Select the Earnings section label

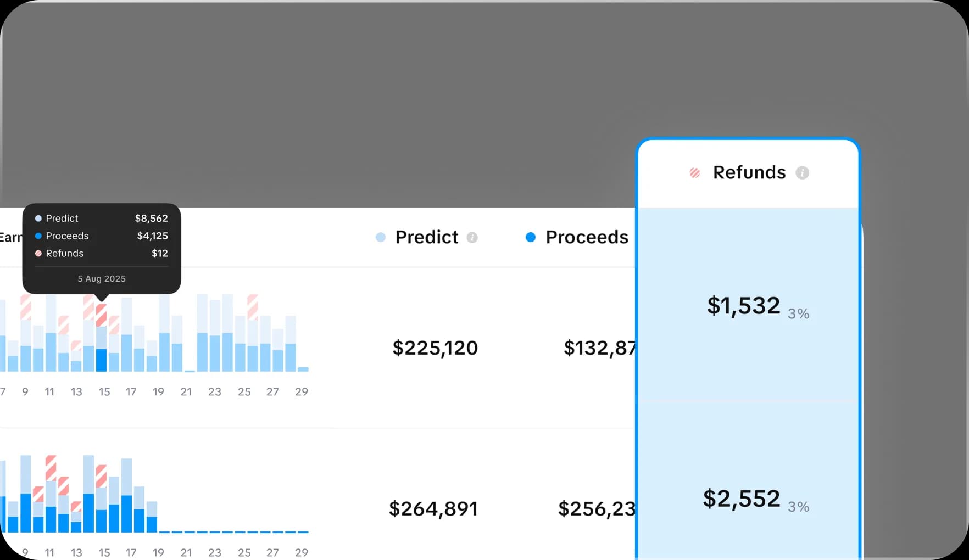click(x=12, y=237)
